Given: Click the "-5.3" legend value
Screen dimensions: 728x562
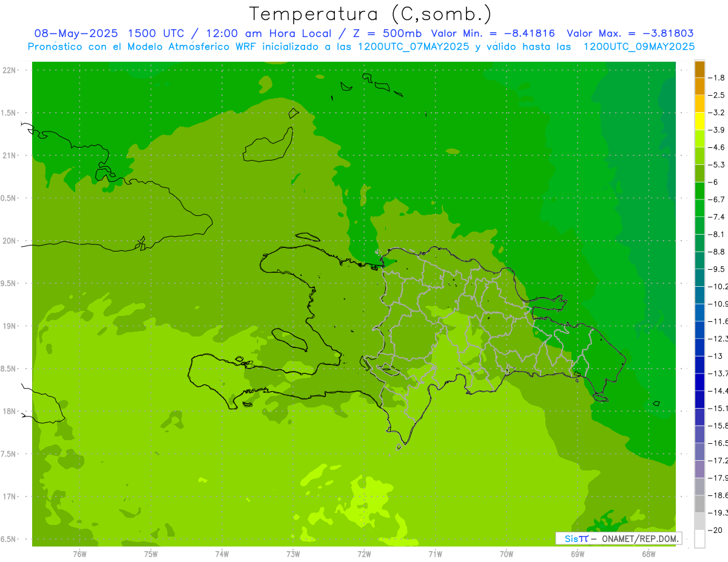Looking at the screenshot, I should coord(718,165).
